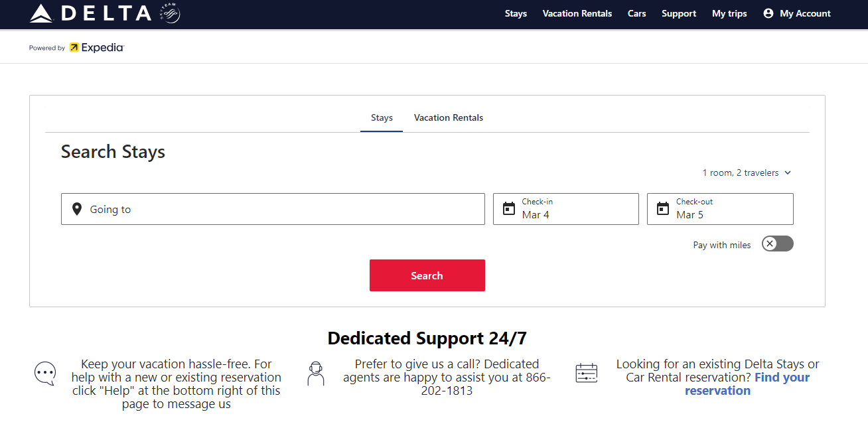Click the My Account person icon

[768, 13]
